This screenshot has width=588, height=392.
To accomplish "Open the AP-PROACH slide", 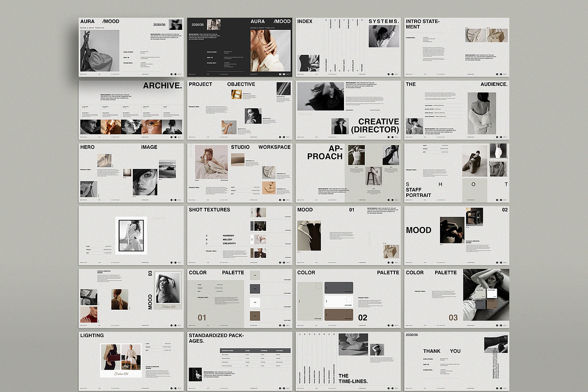I will [348, 172].
